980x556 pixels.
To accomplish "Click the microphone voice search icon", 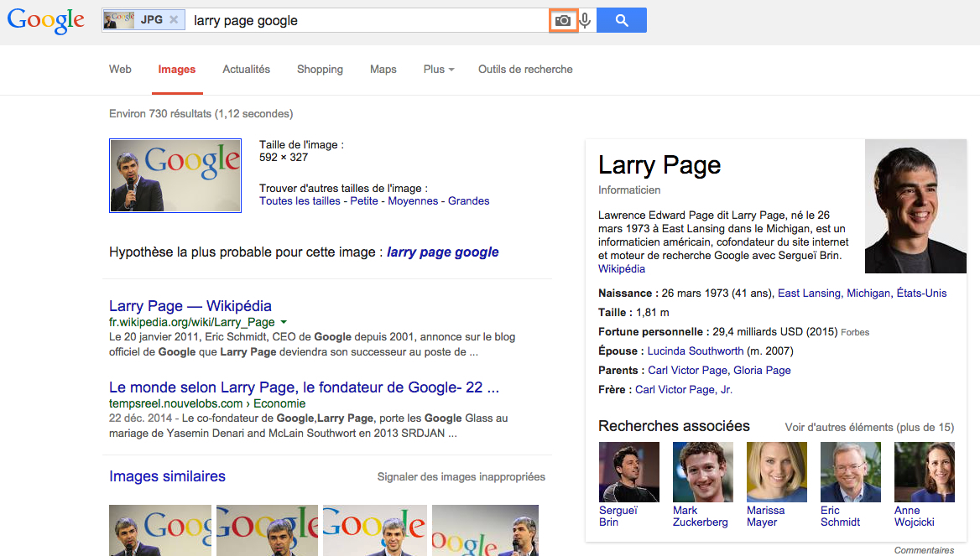I will [585, 21].
